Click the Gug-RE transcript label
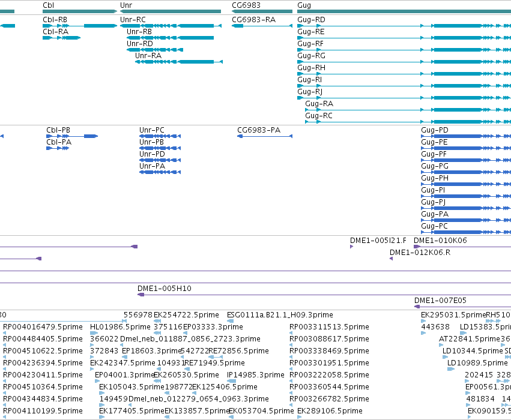Image resolution: width=511 pixels, height=420 pixels. (311, 32)
